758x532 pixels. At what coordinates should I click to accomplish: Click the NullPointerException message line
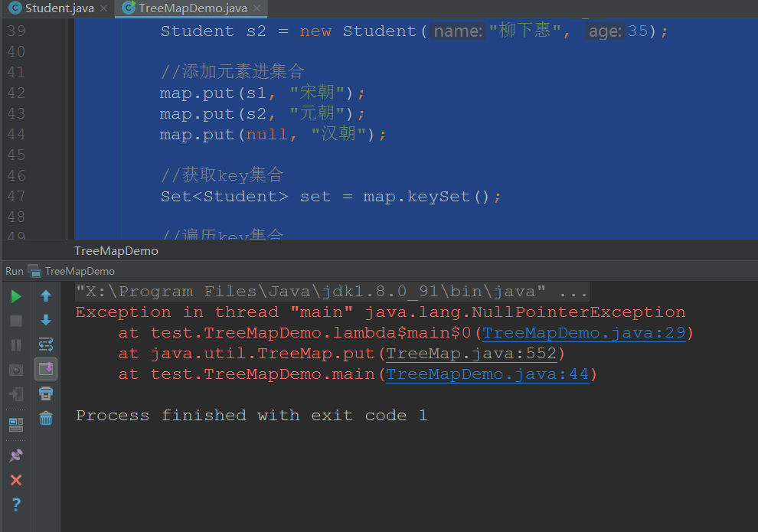coord(381,312)
